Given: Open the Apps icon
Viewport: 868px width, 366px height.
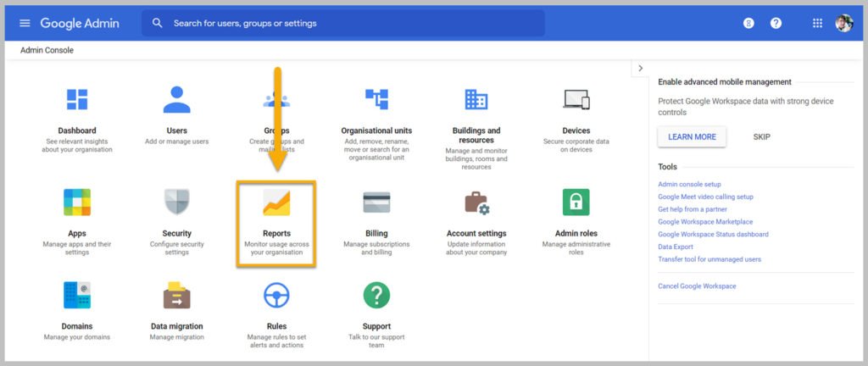Looking at the screenshot, I should click(77, 202).
